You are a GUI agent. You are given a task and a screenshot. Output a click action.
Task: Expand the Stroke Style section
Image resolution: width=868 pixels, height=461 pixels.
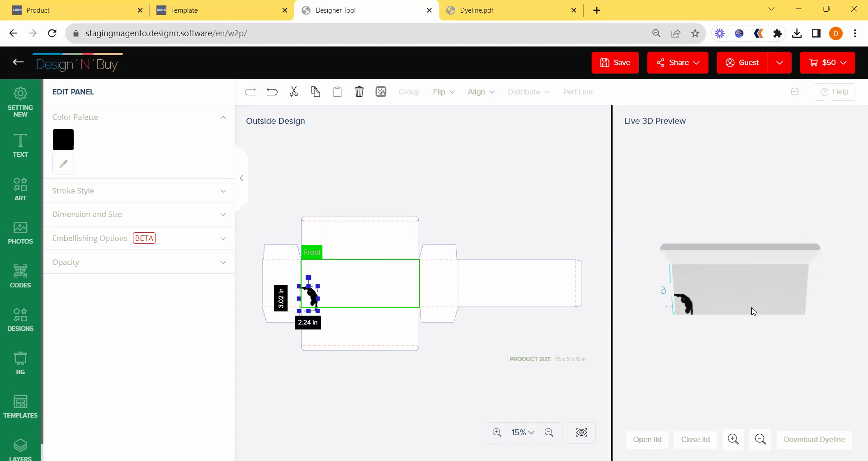tap(139, 191)
